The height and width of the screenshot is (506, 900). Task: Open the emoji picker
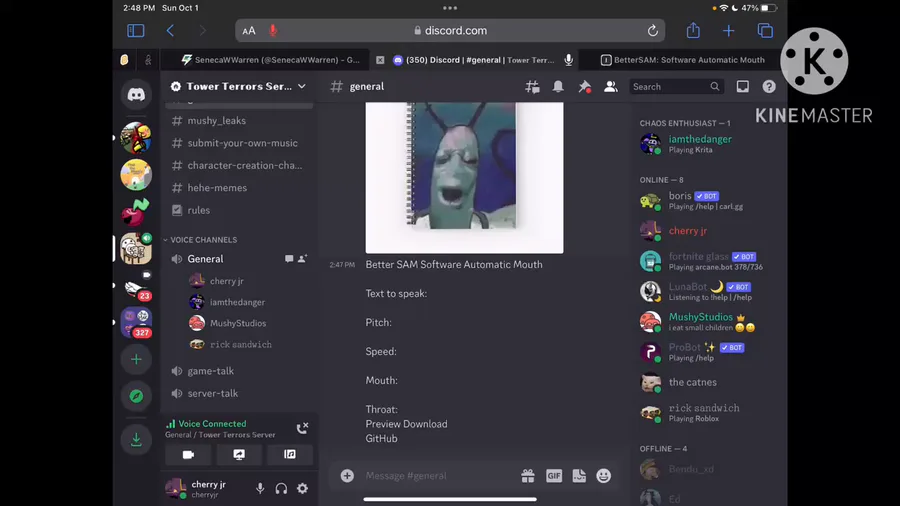point(604,476)
